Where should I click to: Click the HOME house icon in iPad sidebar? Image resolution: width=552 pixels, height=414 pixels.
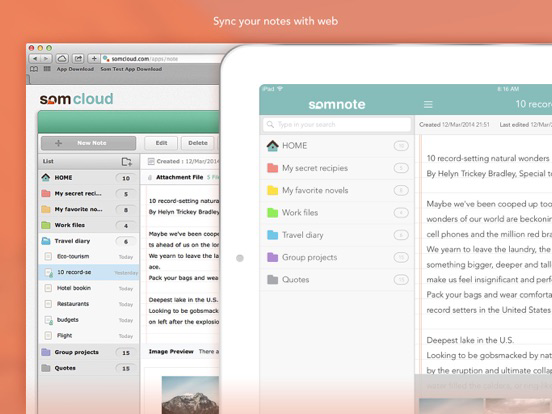272,146
